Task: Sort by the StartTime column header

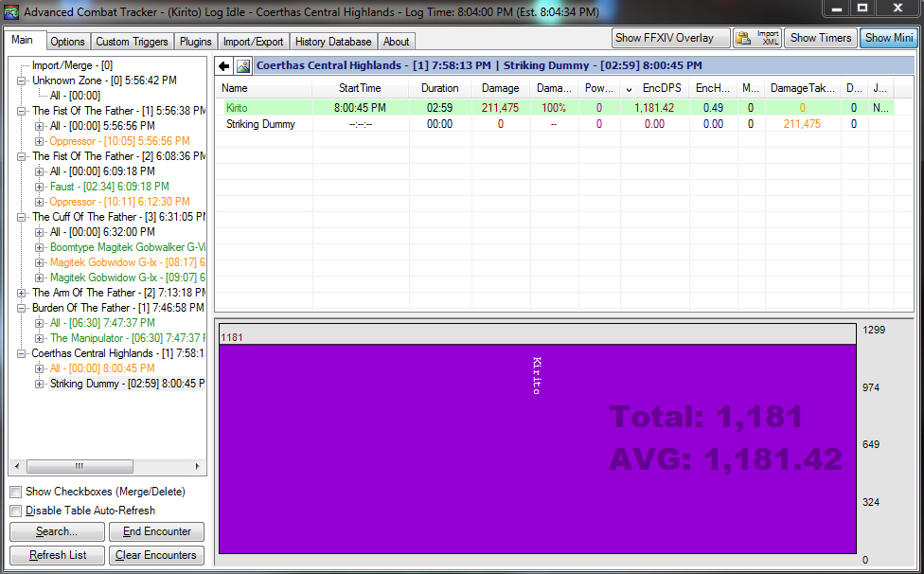Action: pyautogui.click(x=360, y=88)
